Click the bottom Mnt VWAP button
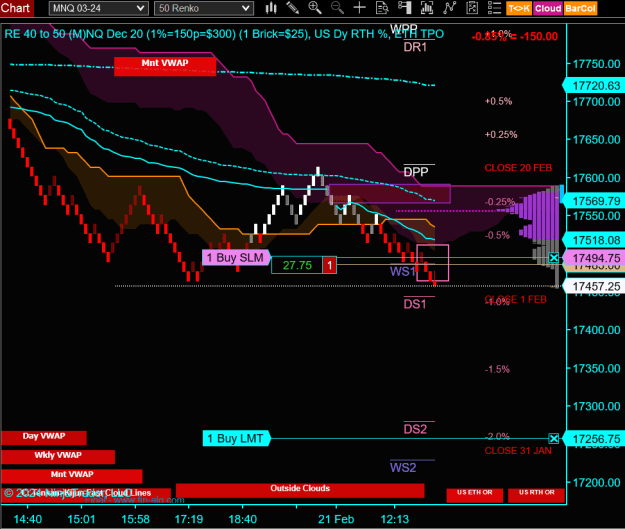 (72, 475)
